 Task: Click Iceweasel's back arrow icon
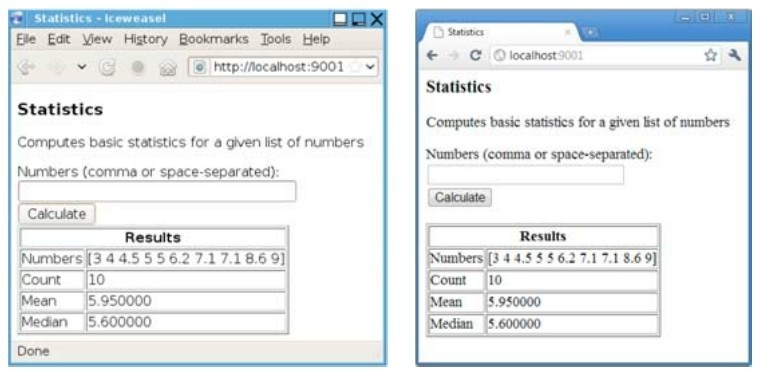point(26,67)
